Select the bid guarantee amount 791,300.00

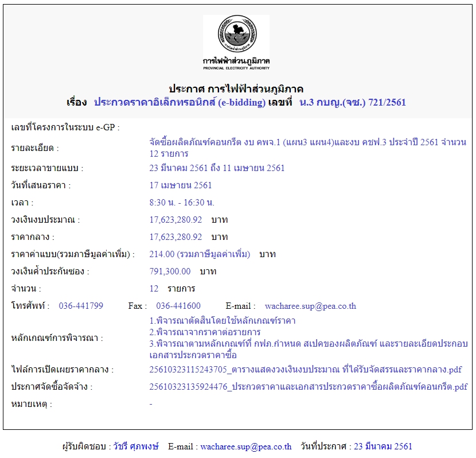[170, 271]
